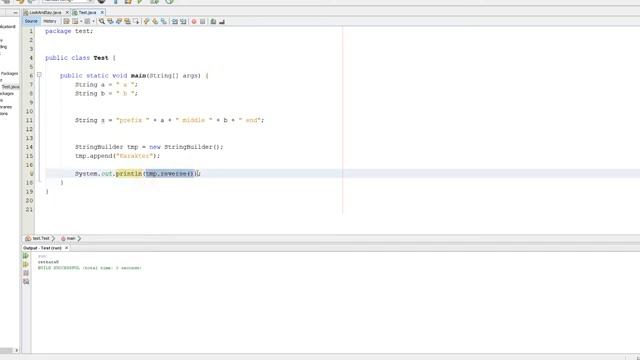Click the selected tmp.reverse() expression
The image size is (640, 360).
pyautogui.click(x=170, y=173)
